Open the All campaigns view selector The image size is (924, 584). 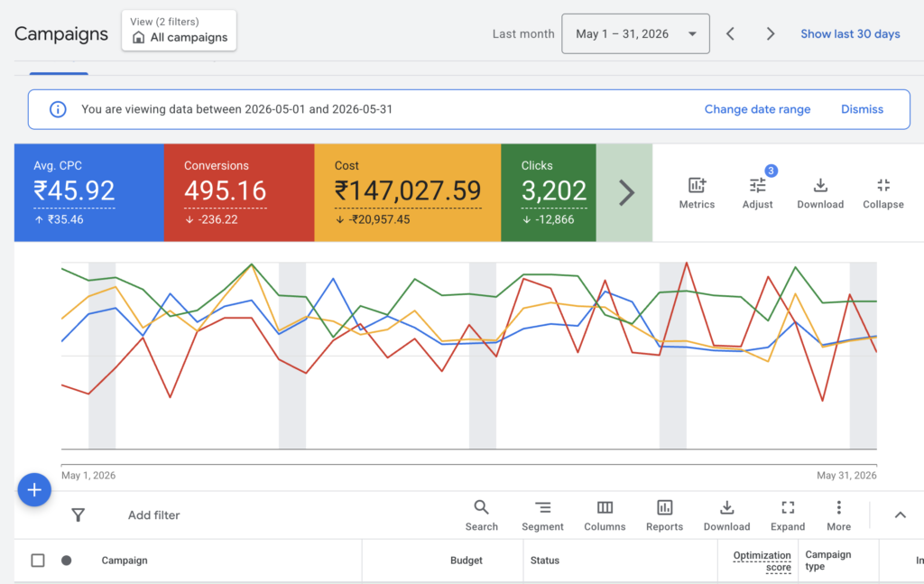pyautogui.click(x=180, y=30)
